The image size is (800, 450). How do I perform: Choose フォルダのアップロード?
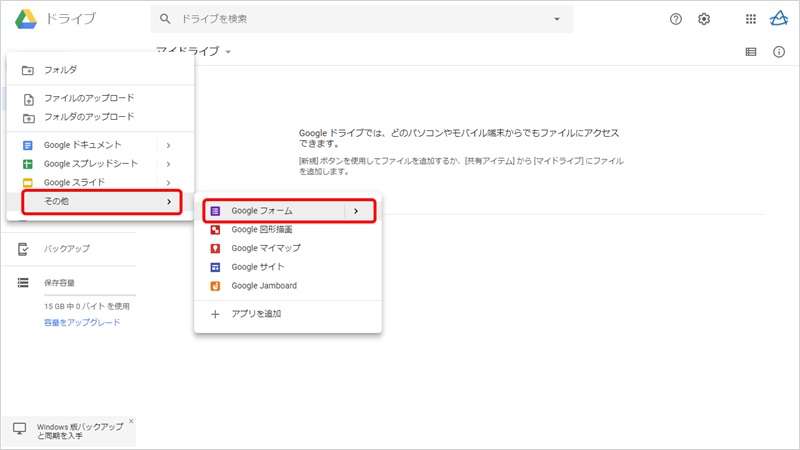point(101,117)
